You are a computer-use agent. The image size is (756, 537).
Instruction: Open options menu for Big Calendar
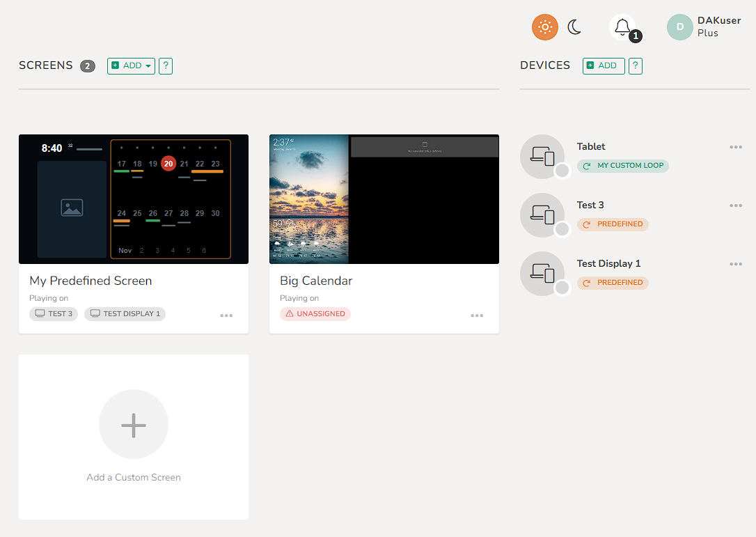coord(477,316)
